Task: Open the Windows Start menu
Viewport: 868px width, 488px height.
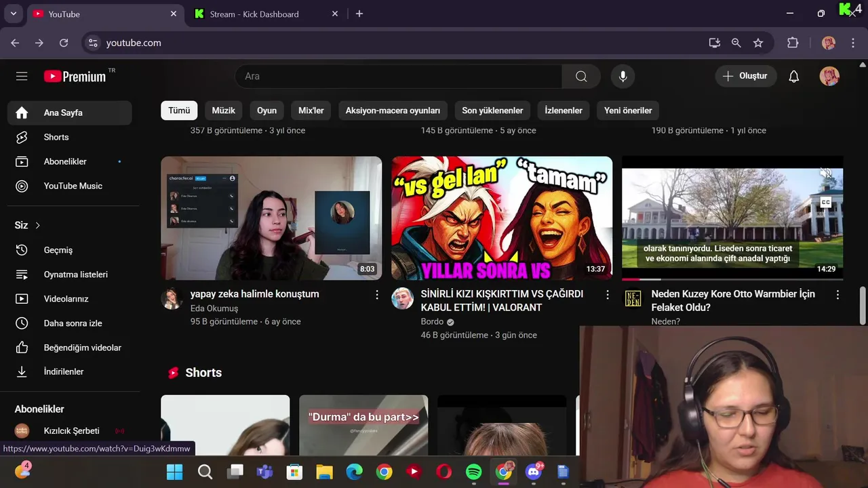Action: coord(174,472)
